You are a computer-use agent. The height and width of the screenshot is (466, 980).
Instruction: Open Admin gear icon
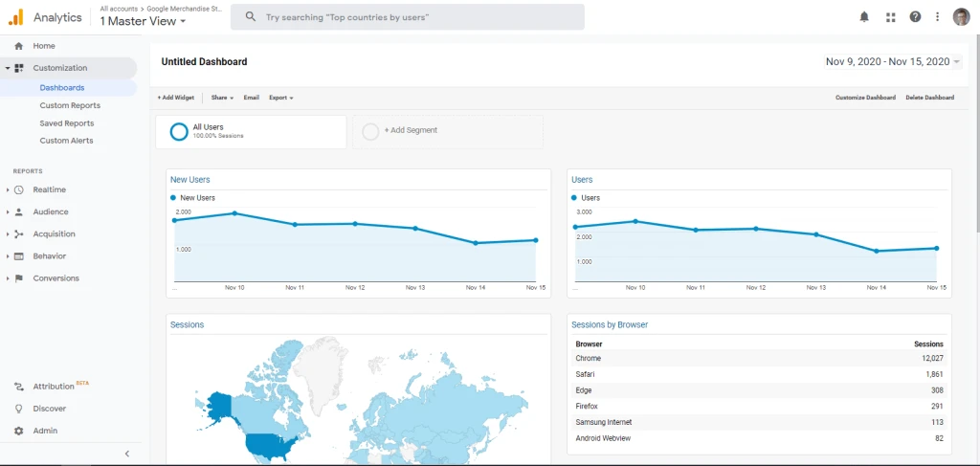pos(19,431)
